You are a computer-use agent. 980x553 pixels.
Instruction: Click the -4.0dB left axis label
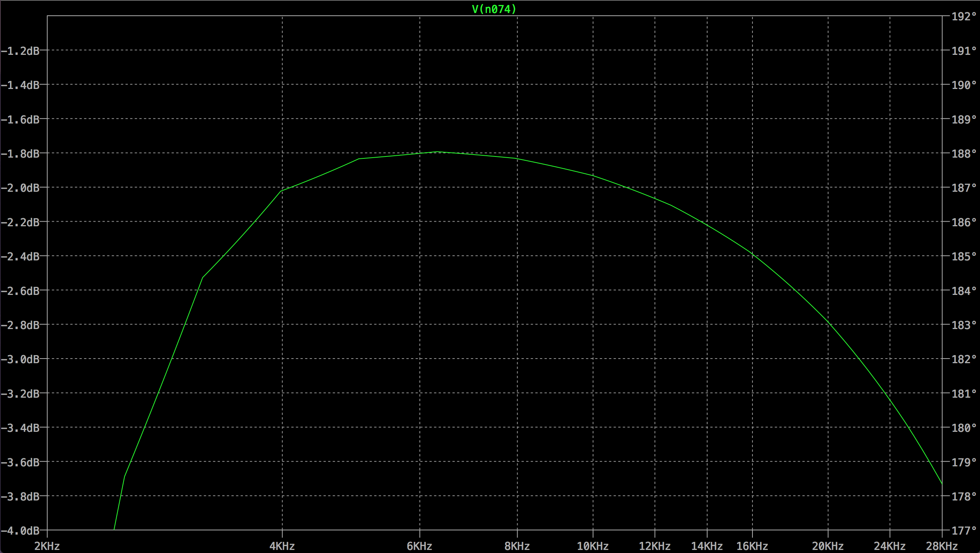click(20, 530)
